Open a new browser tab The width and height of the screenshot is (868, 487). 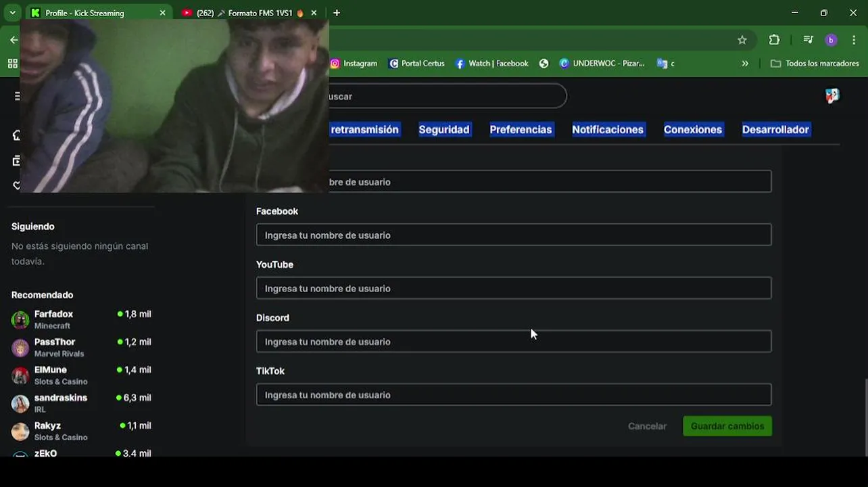tap(337, 13)
